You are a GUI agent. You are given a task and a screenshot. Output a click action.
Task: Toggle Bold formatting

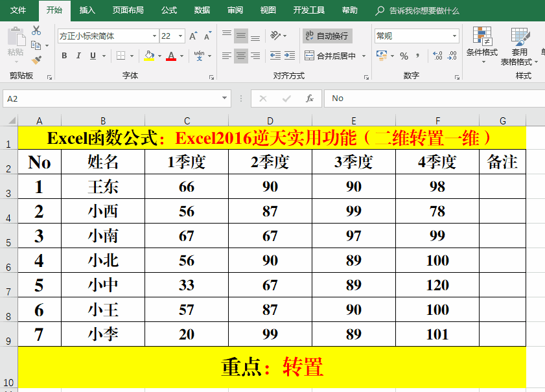64,56
